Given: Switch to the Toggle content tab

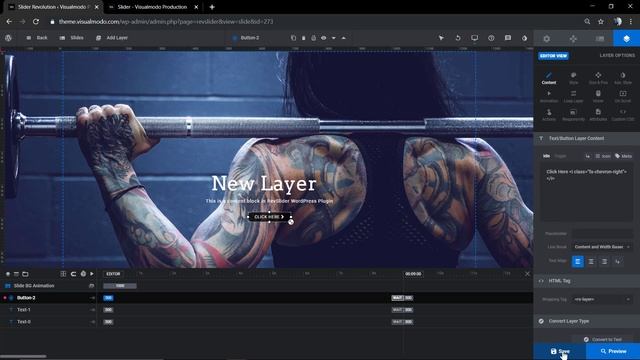Looking at the screenshot, I should tap(560, 156).
